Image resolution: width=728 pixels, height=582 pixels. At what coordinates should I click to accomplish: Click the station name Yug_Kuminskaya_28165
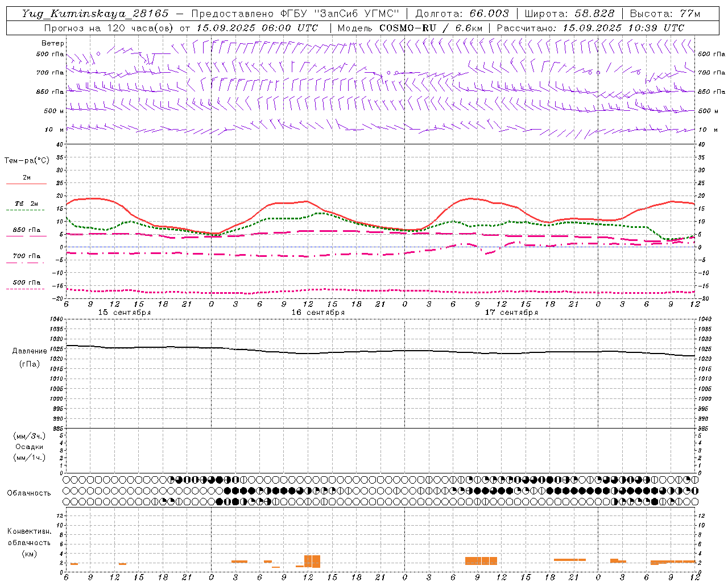pyautogui.click(x=96, y=14)
